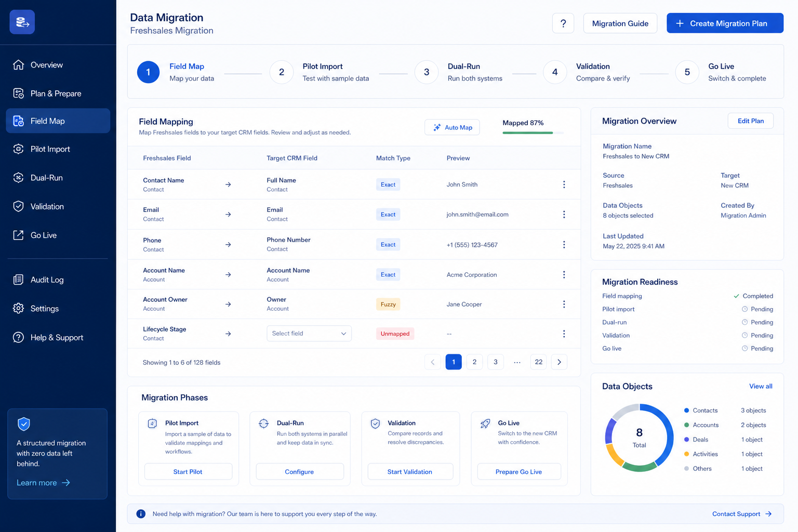Click the Auto Map button
The height and width of the screenshot is (532, 798).
[x=453, y=127]
